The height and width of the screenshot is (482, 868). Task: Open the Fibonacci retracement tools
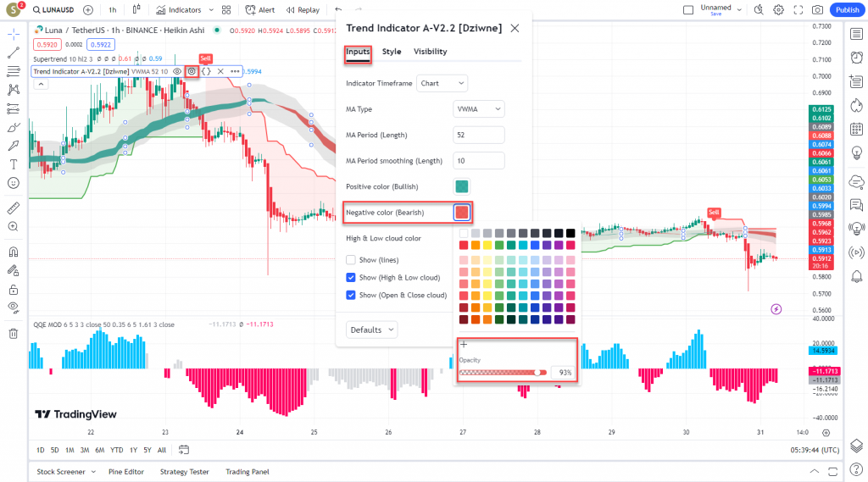click(x=14, y=71)
